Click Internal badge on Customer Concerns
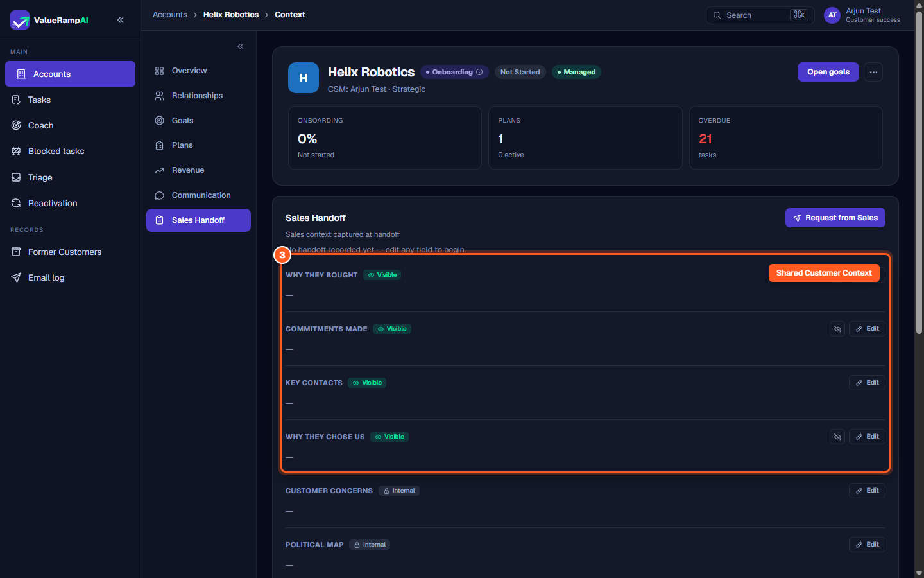 point(399,491)
